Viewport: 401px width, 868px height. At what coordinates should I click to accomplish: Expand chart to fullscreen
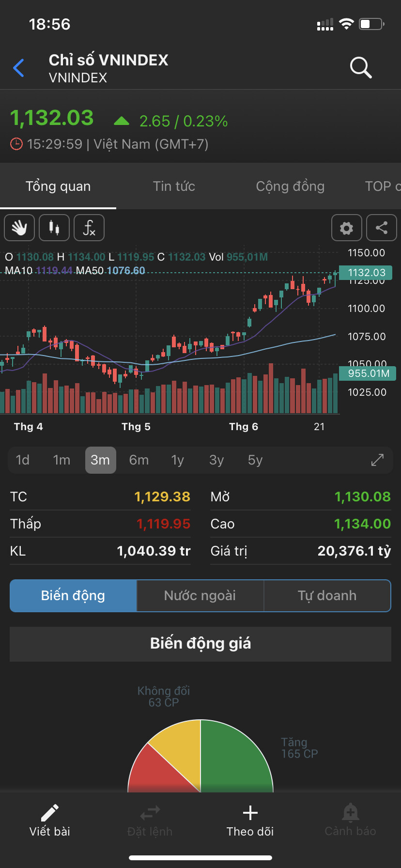tap(377, 460)
